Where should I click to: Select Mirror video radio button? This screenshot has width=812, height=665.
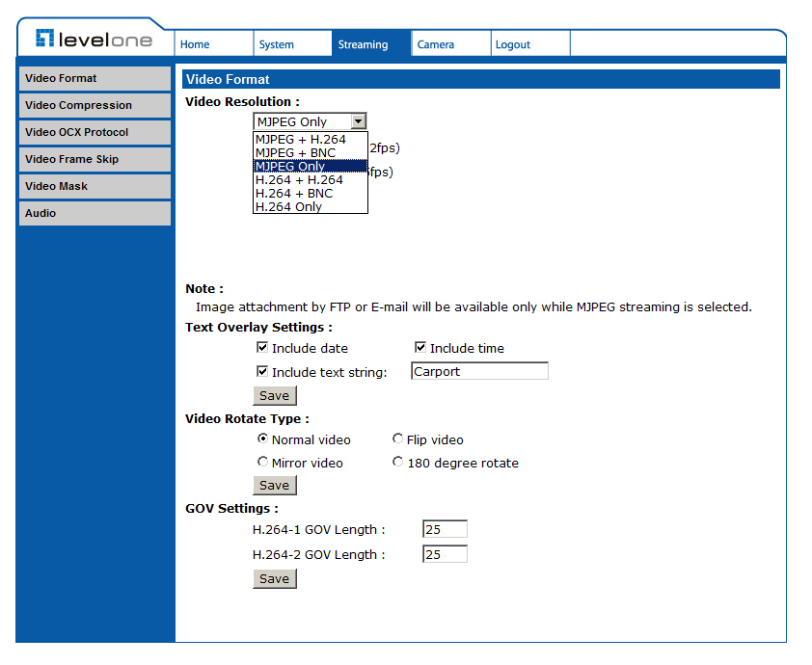262,461
